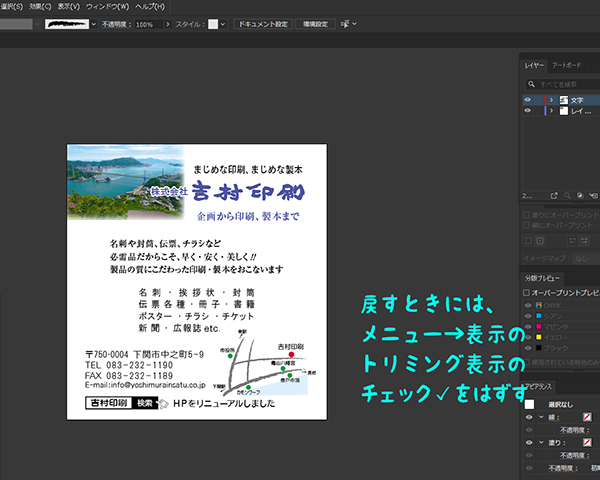Toggle イエロー separation eye icon
This screenshot has height=480, width=600.
pyautogui.click(x=528, y=337)
